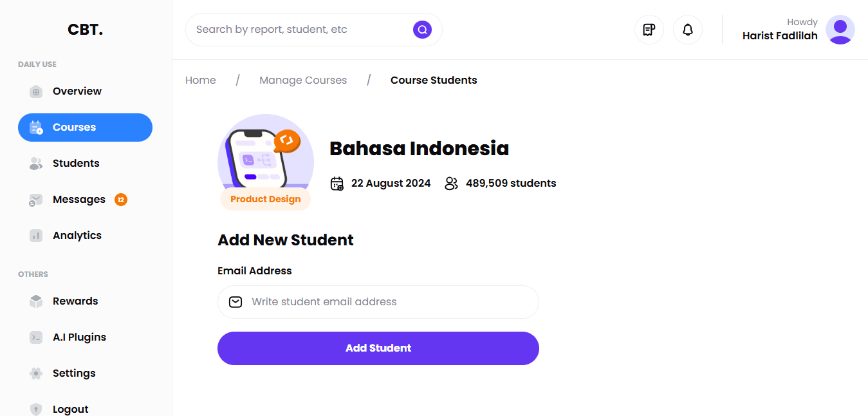Image resolution: width=868 pixels, height=416 pixels.
Task: Click the Students sidebar icon
Action: 36,164
